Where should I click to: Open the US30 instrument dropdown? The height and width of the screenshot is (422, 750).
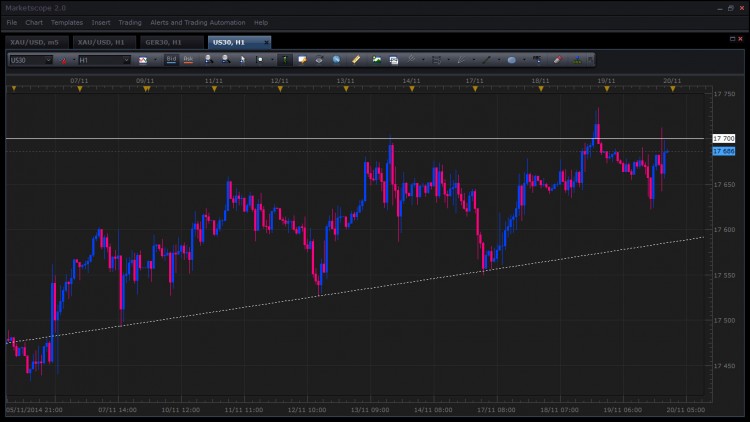pyautogui.click(x=31, y=60)
